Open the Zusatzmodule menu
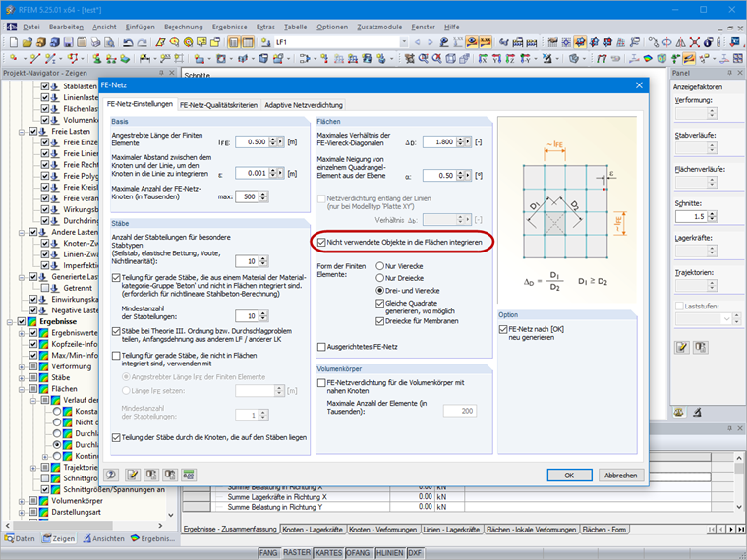This screenshot has width=747, height=560. pos(379,27)
